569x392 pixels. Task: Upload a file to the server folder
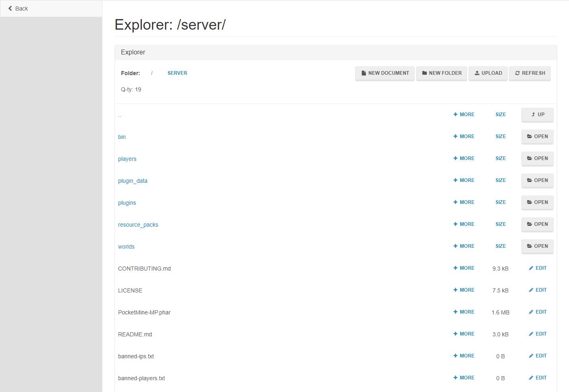pyautogui.click(x=488, y=73)
